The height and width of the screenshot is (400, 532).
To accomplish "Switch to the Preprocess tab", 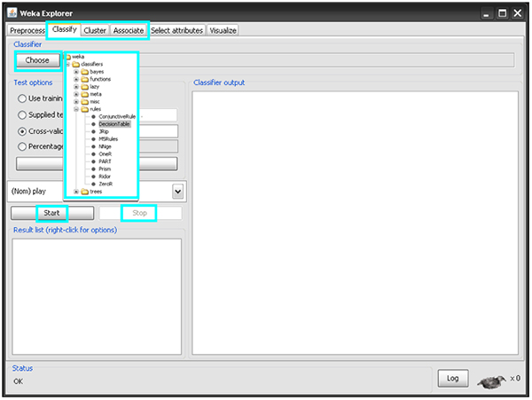I will (x=27, y=30).
